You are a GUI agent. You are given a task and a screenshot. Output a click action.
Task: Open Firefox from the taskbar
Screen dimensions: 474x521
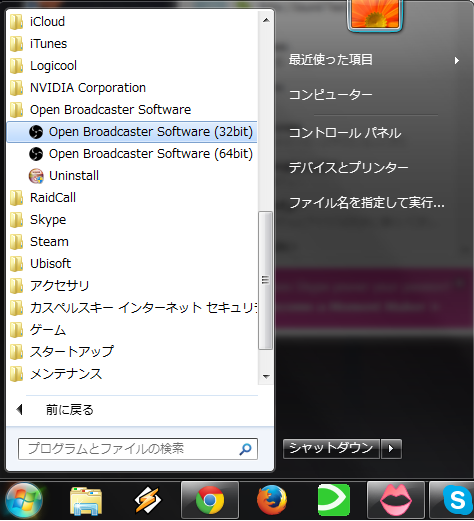pos(272,500)
